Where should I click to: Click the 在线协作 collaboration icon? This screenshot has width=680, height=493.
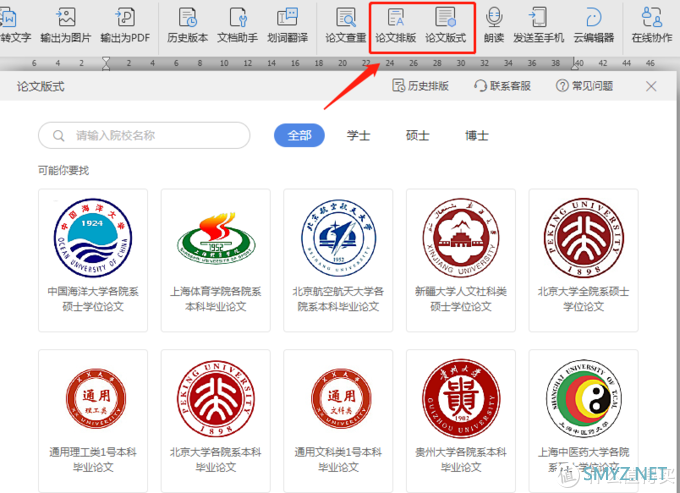click(x=652, y=17)
